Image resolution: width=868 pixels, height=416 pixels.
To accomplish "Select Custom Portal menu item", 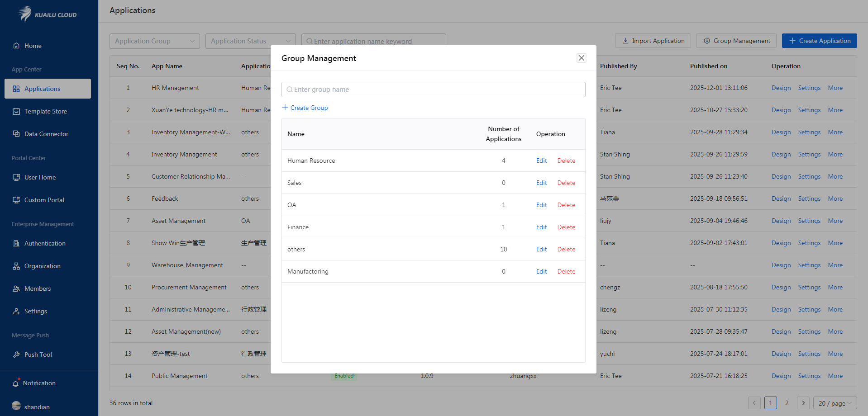I will pyautogui.click(x=44, y=200).
